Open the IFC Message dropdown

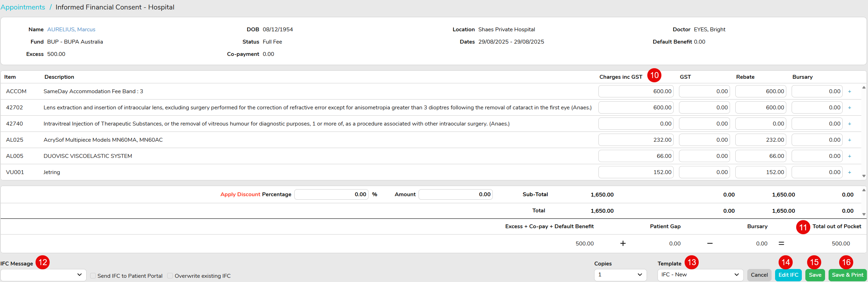[43, 275]
